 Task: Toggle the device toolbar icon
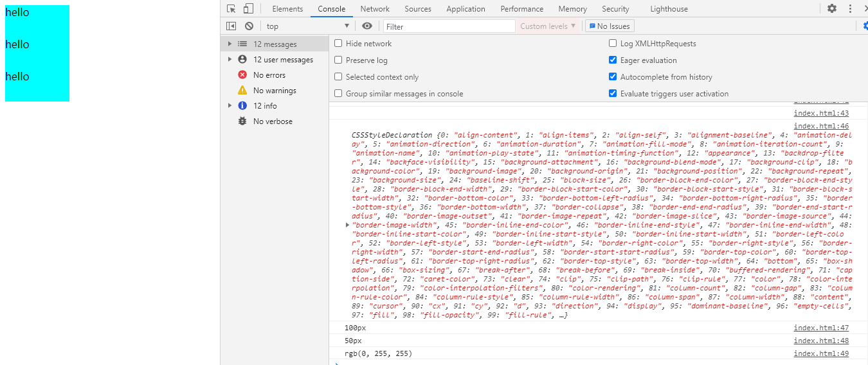click(x=248, y=8)
